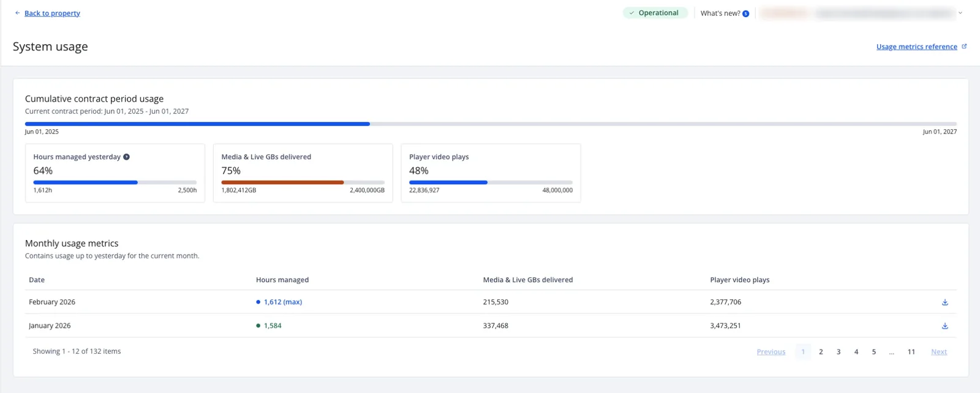Click the Hours managed column header

click(x=282, y=280)
